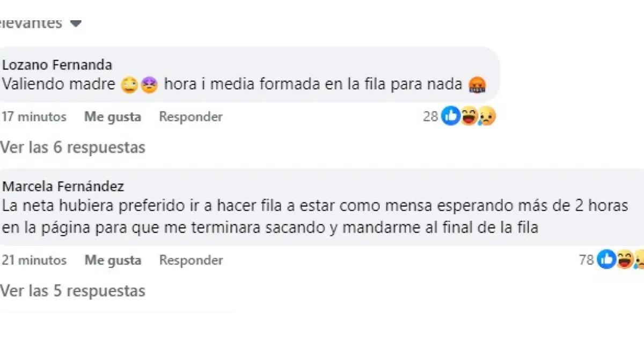Screen dimensions: 644x362
Task: Click the 28 reaction count to view reactors
Action: tap(431, 116)
